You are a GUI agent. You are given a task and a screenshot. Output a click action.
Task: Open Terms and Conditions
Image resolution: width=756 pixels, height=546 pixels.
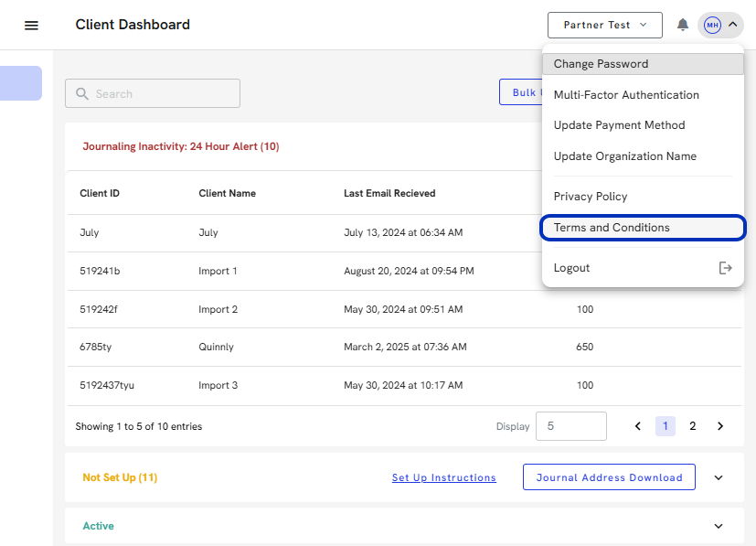612,228
